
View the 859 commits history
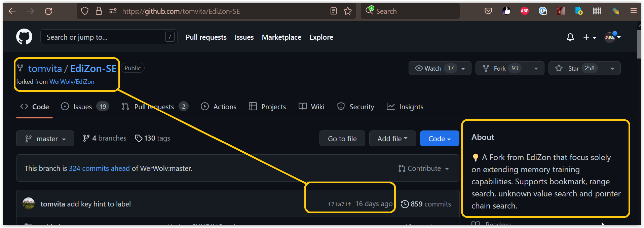point(426,204)
